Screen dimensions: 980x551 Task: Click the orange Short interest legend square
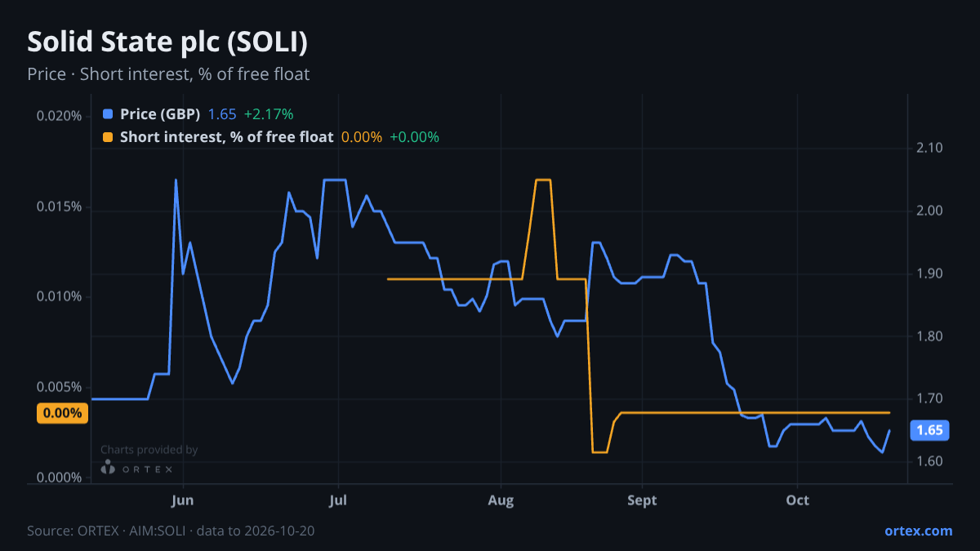[x=108, y=137]
